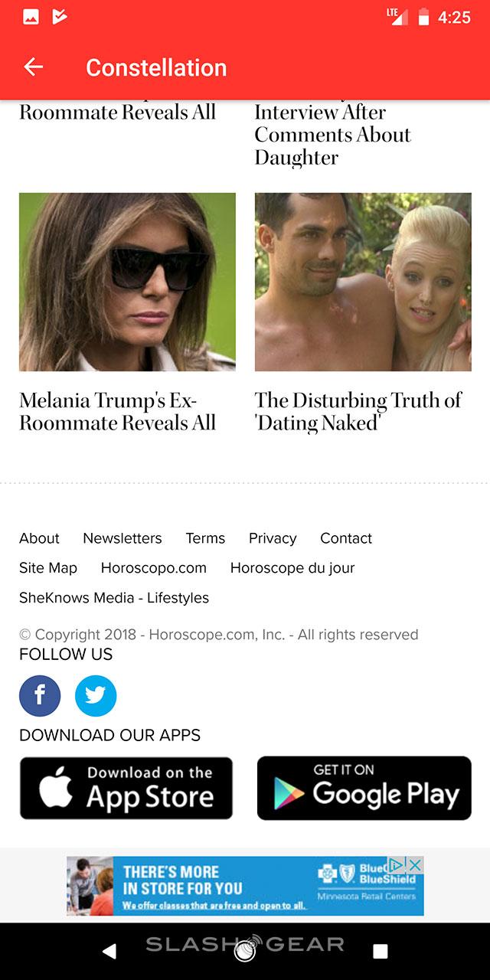
Task: Tap the back arrow in Constellation header
Action: point(33,67)
